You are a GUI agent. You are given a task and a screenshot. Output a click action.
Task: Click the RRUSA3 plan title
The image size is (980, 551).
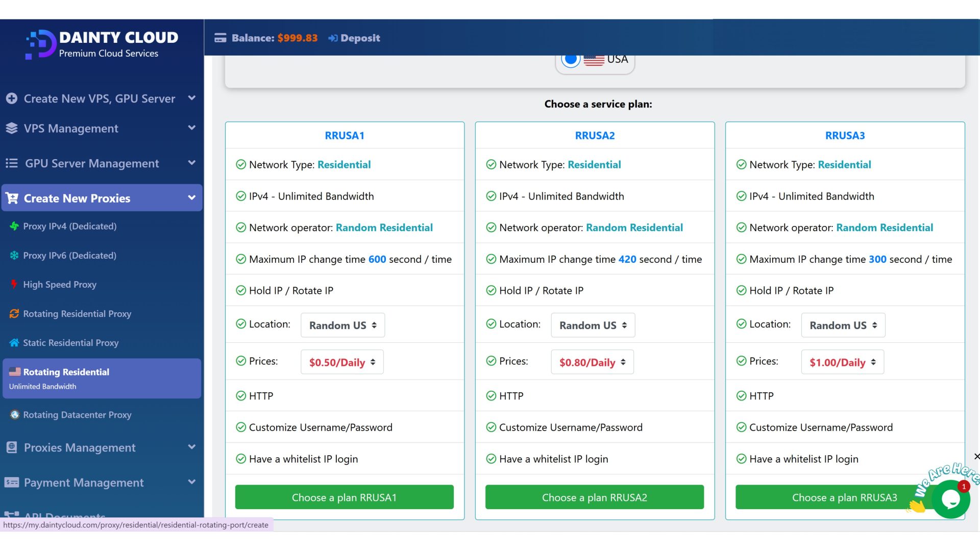845,136
